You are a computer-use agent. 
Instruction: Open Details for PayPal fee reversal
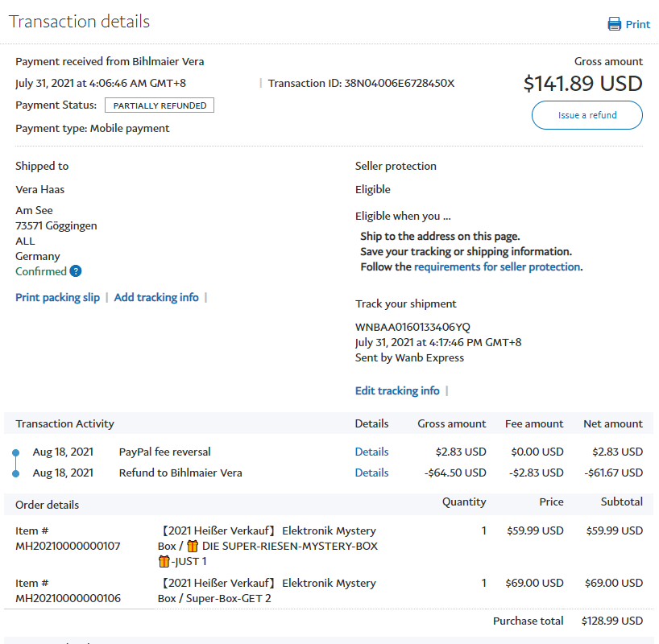[x=371, y=452]
